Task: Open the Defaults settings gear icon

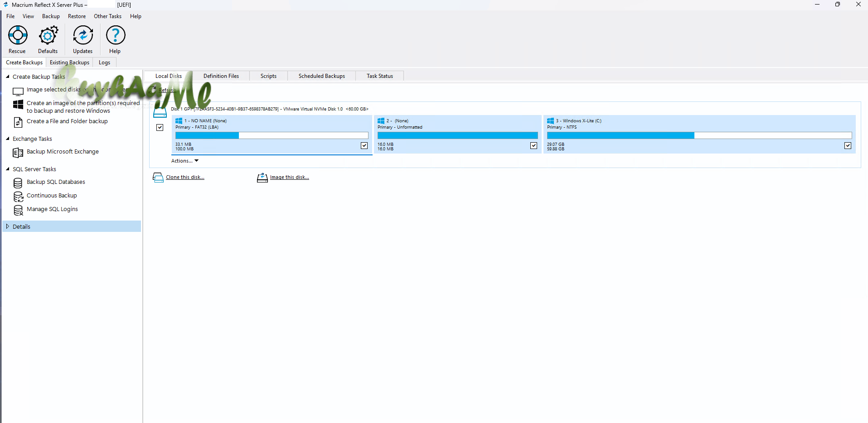Action: 48,35
